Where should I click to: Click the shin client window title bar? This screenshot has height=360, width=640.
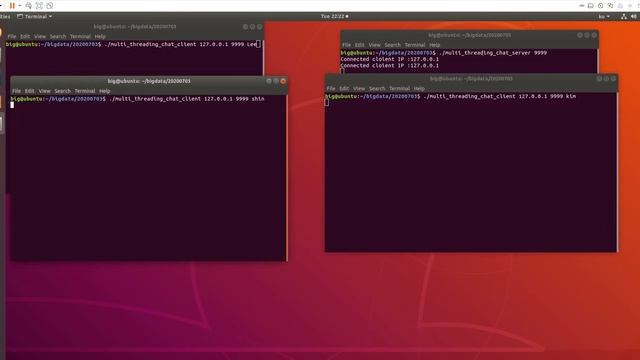tap(149, 81)
